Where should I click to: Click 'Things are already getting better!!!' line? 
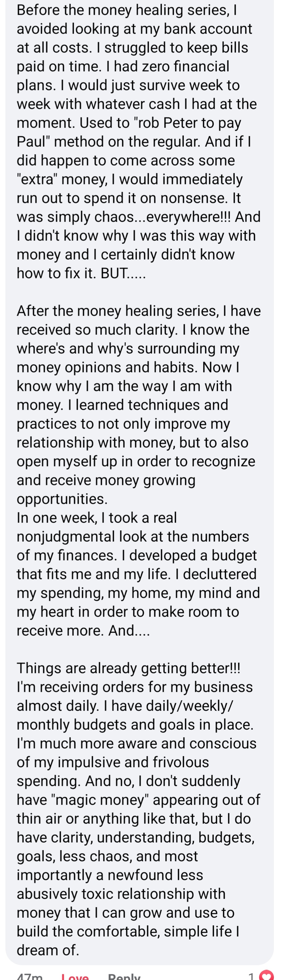click(128, 668)
